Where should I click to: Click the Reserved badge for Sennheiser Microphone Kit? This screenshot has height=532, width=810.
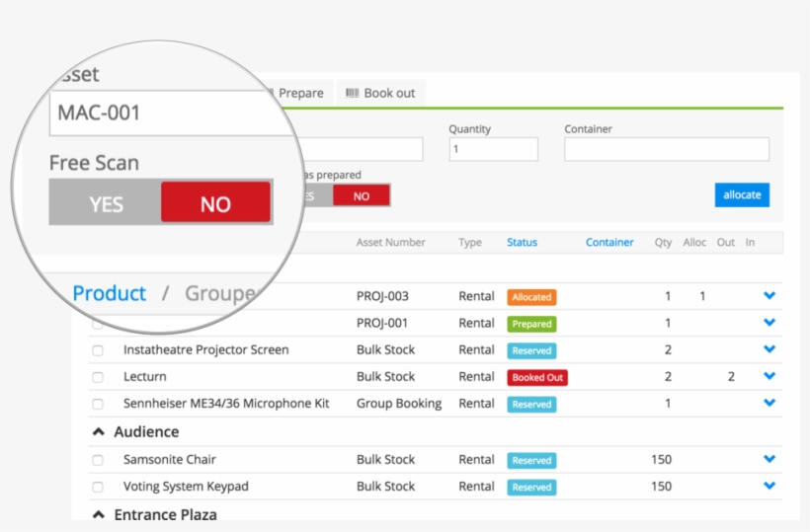click(531, 405)
